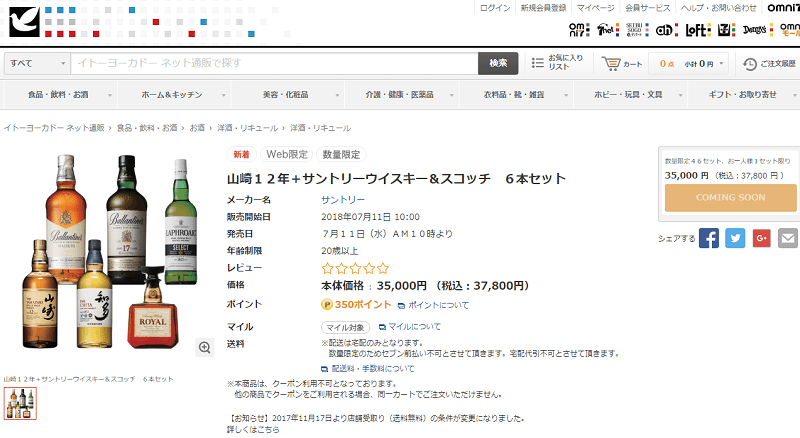
Task: Click breadcrumb 食品・飲料・お酒
Action: pos(147,128)
